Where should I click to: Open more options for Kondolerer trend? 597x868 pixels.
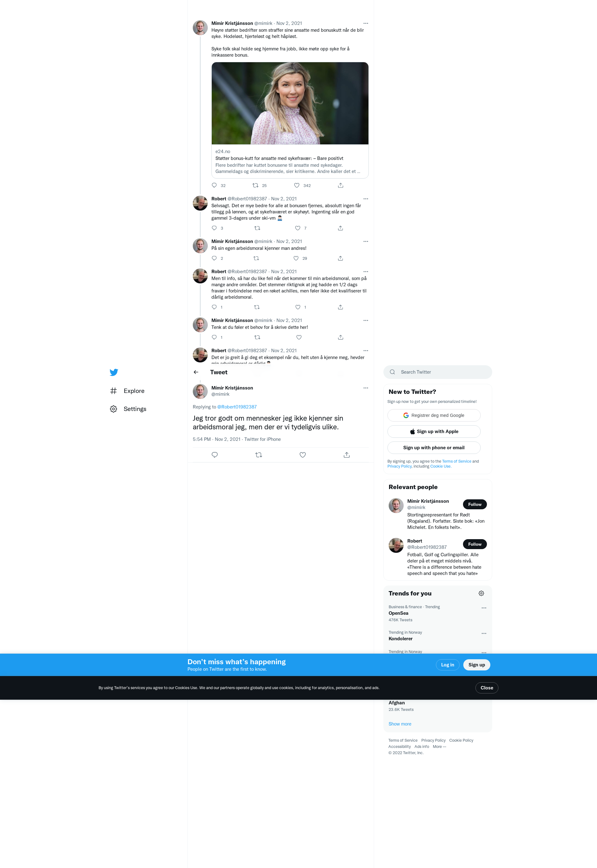484,633
